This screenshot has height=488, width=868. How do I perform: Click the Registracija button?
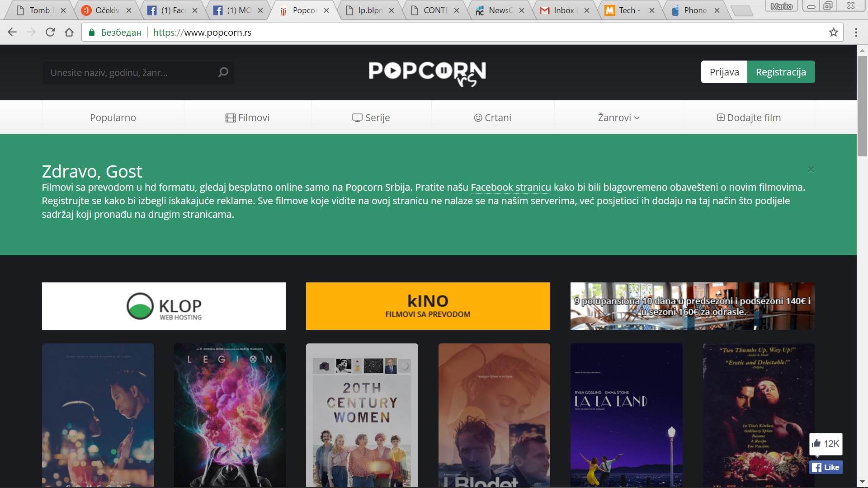click(x=781, y=72)
